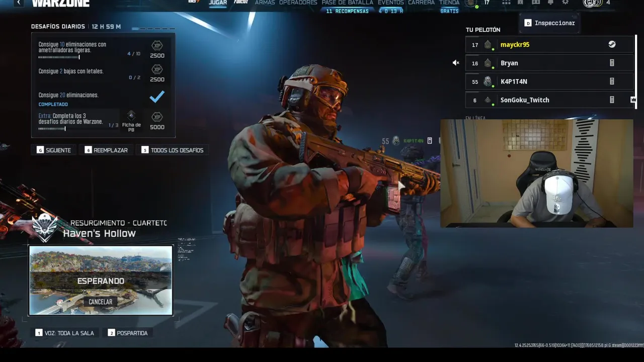Viewport: 644px width, 362px height.
Task: Click the rank badge beside mayckr95
Action: tap(488, 45)
